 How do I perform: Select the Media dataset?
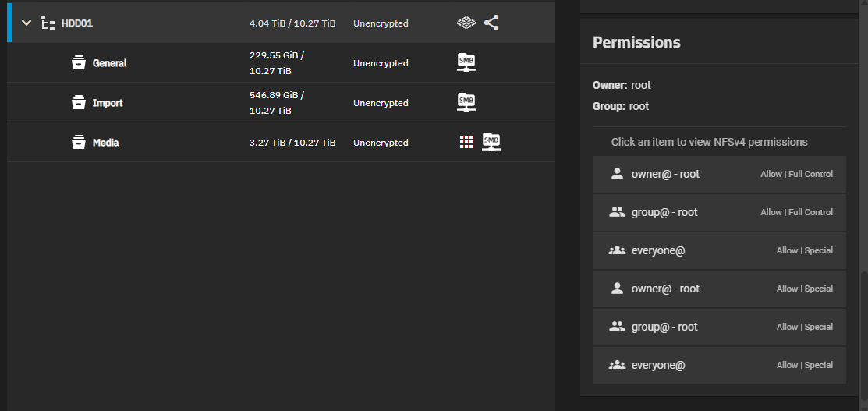282,143
